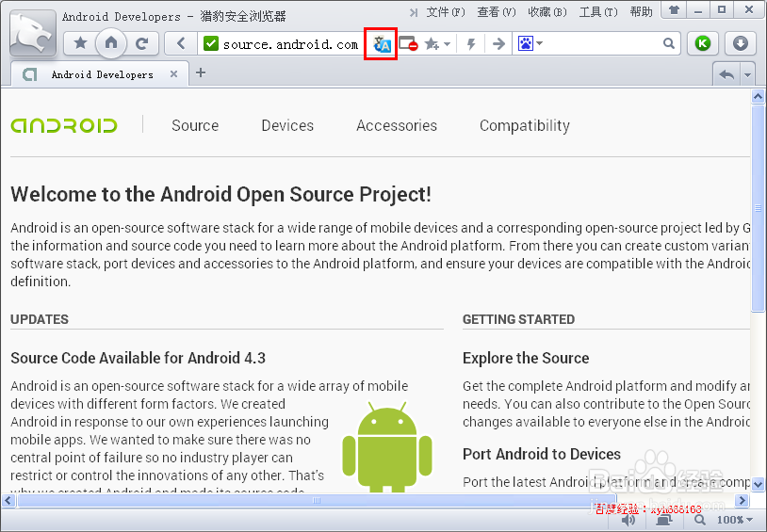Image resolution: width=767 pixels, height=532 pixels.
Task: Go to the browser home page
Action: (x=111, y=43)
